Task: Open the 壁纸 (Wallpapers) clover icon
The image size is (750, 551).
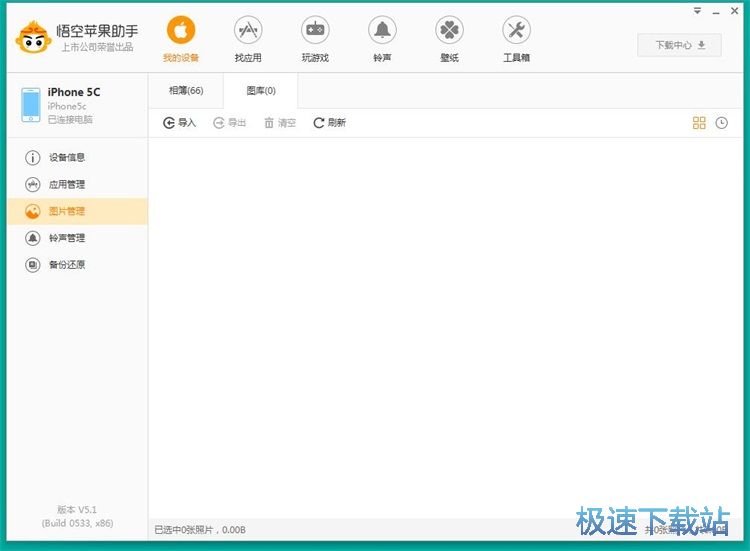Action: [x=449, y=30]
